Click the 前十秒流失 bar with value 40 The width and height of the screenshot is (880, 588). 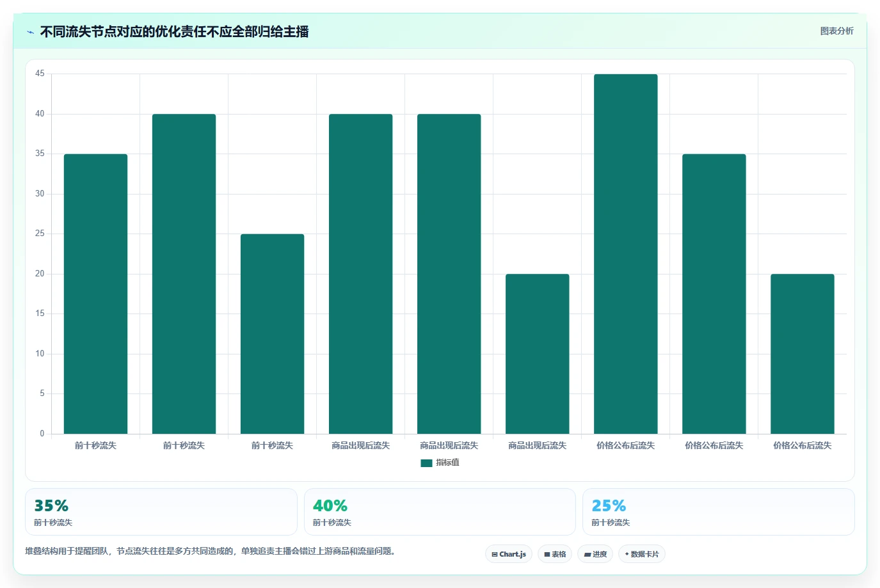(x=184, y=274)
